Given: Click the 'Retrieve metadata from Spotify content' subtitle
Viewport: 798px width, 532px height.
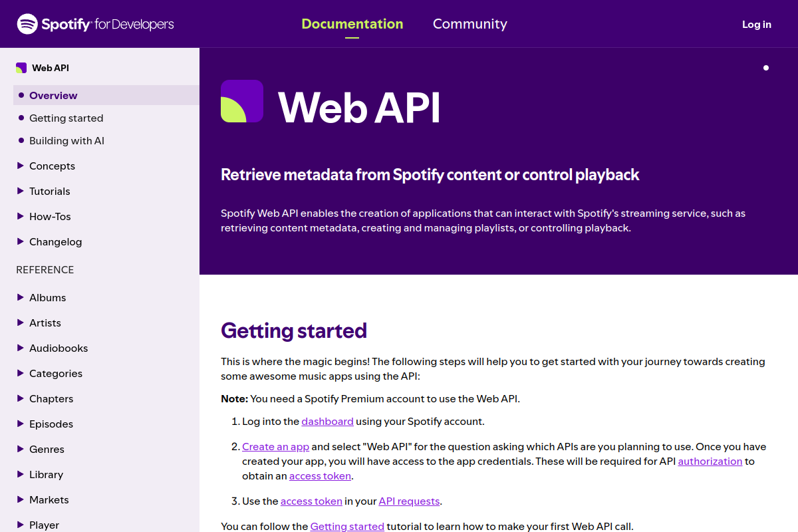Looking at the screenshot, I should pos(430,175).
